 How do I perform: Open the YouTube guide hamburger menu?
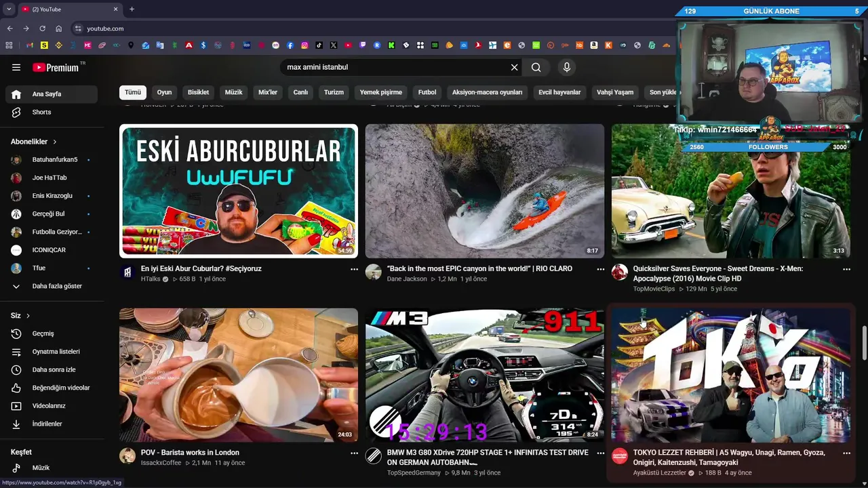click(16, 67)
